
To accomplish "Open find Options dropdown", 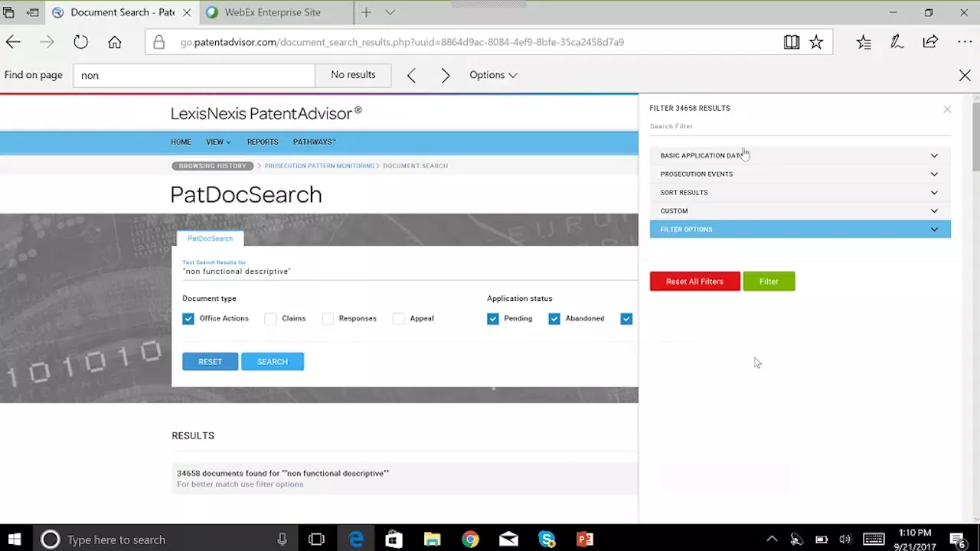I will coord(493,75).
